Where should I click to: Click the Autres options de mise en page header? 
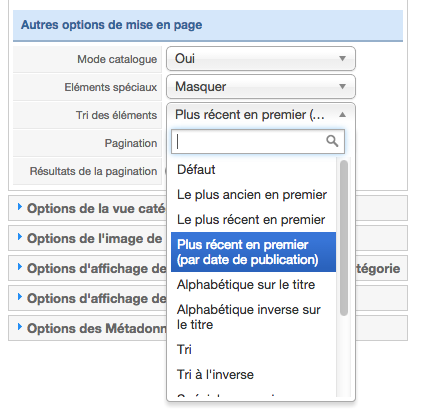pos(208,25)
